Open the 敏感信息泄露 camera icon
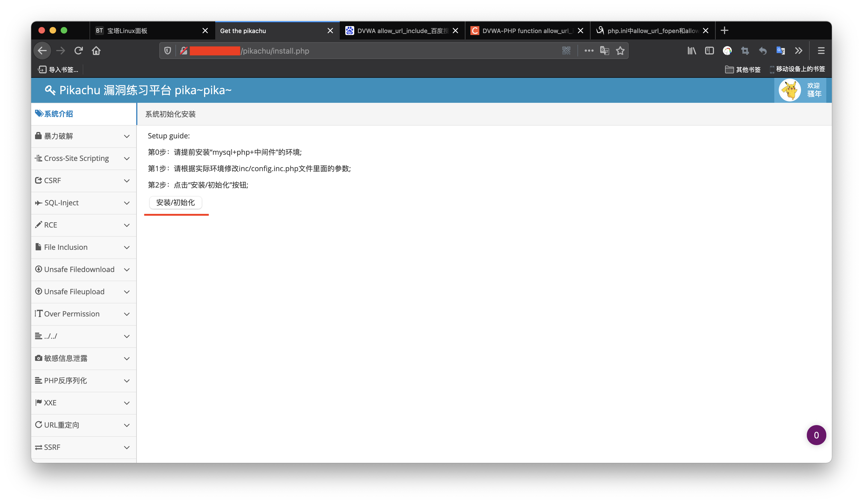The image size is (863, 504). coord(39,358)
